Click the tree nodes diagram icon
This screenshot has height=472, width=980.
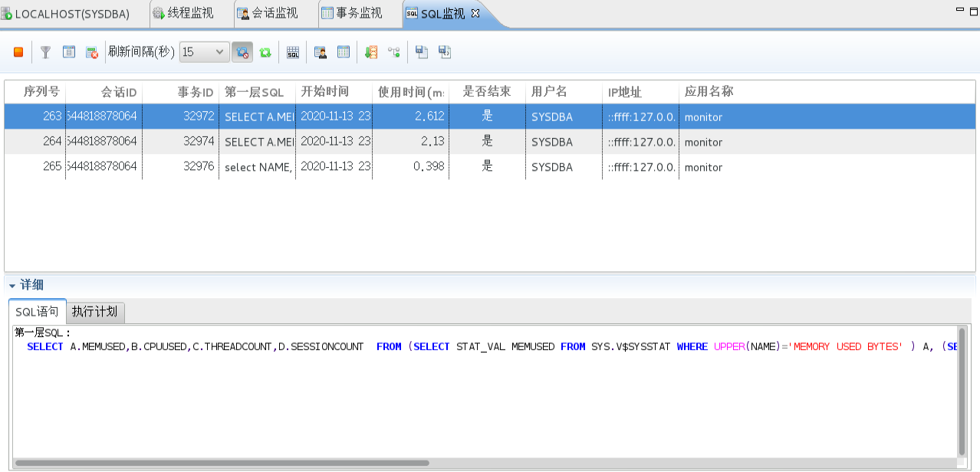click(x=394, y=52)
